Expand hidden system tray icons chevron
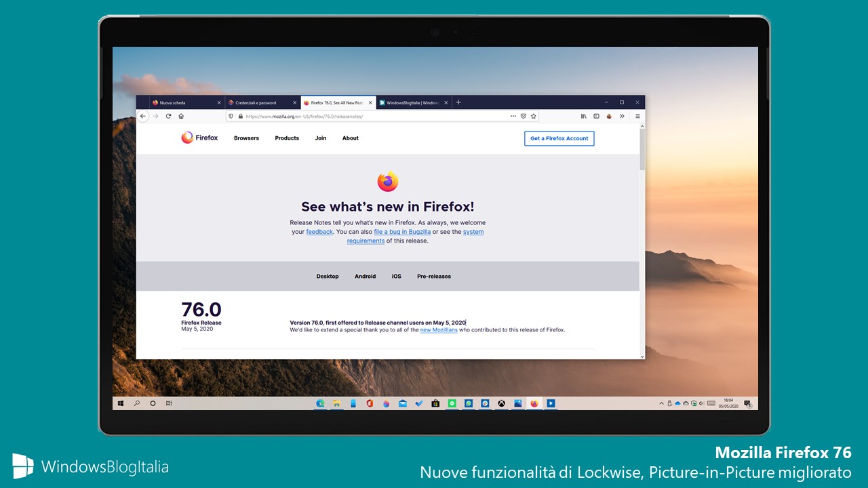The width and height of the screenshot is (868, 488). click(x=662, y=403)
